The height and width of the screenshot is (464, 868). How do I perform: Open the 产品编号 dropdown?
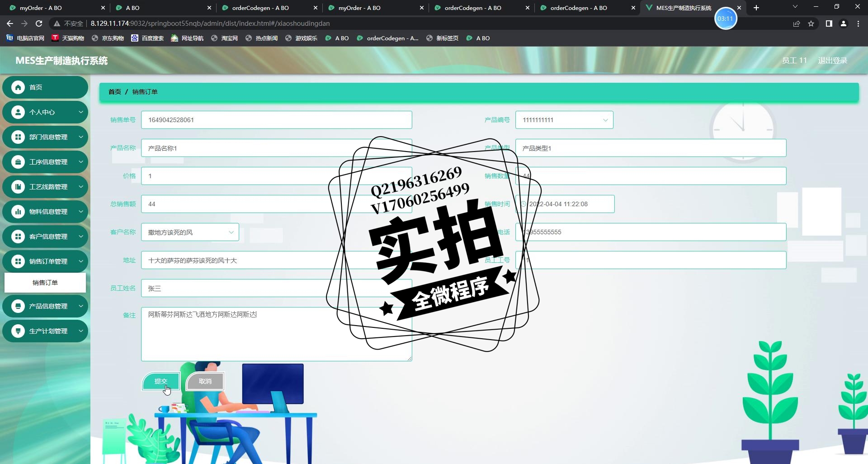[x=564, y=120]
